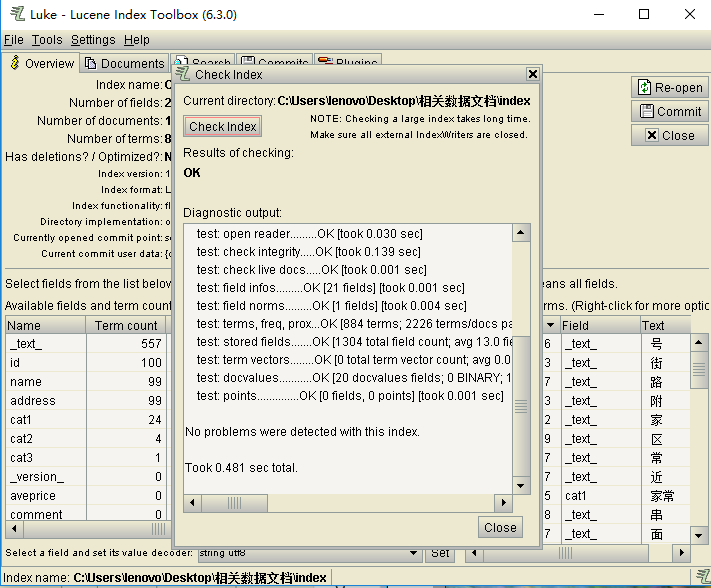Click the Re-open refresh icon
711x588 pixels.
click(x=644, y=87)
